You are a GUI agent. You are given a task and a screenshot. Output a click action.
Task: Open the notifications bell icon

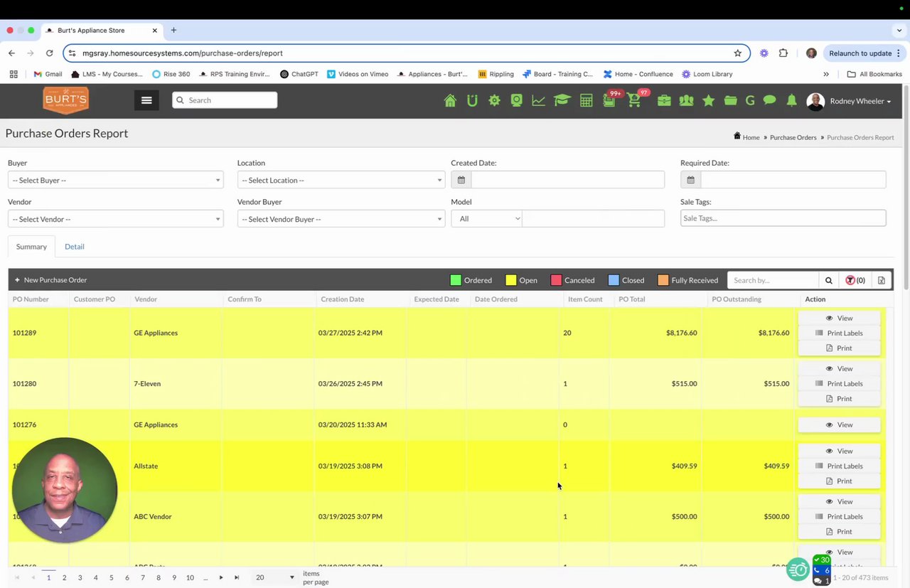pos(791,101)
